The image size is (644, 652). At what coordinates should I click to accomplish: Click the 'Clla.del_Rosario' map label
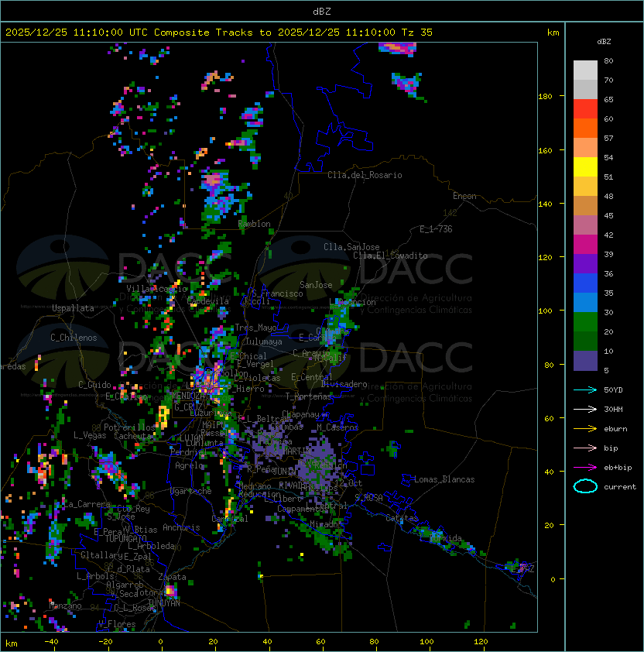[x=365, y=175]
